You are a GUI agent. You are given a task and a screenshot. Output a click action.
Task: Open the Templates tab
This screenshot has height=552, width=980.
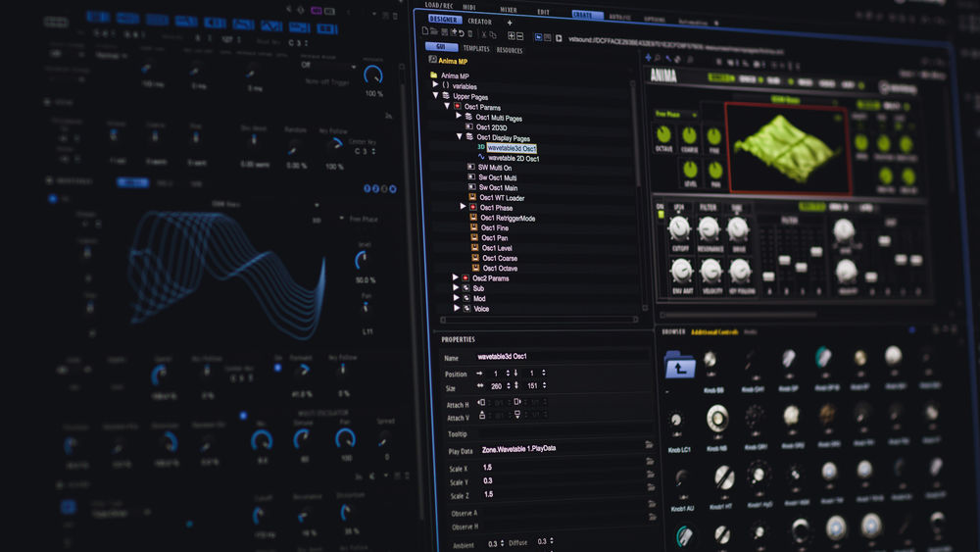tap(476, 48)
